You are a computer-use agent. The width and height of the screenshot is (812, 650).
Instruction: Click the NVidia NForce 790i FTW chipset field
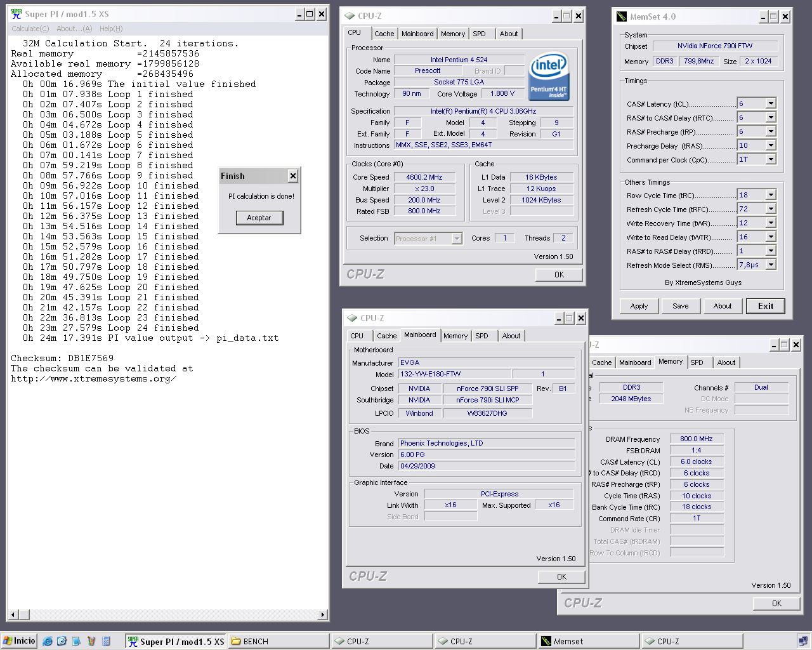click(x=715, y=46)
